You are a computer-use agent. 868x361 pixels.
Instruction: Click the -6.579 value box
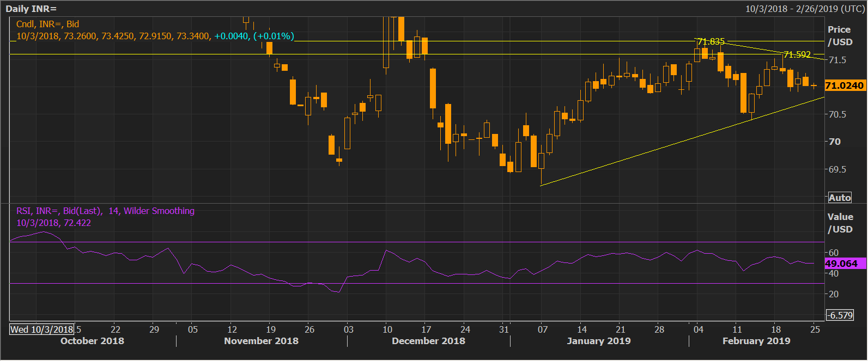coord(840,315)
